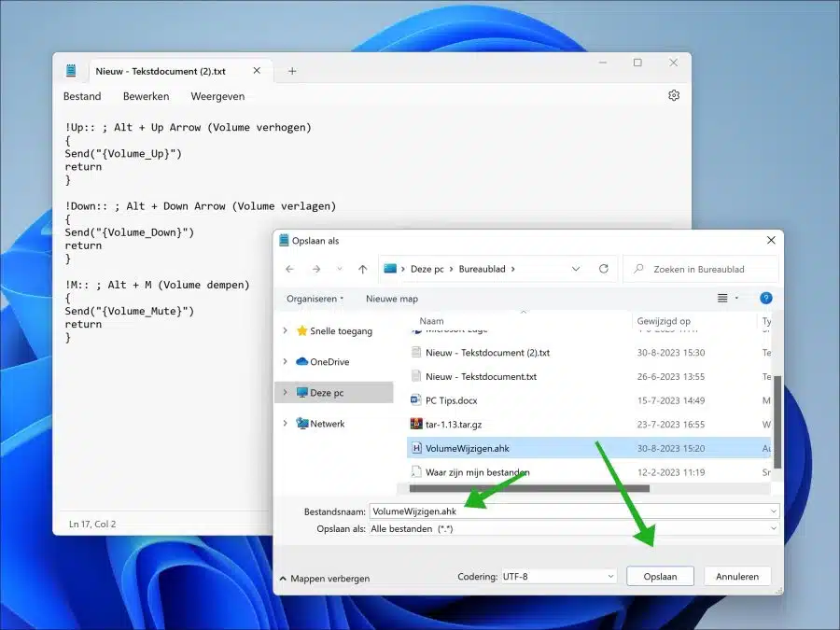Image resolution: width=840 pixels, height=630 pixels.
Task: Expand the OneDrive tree node
Action: (x=285, y=361)
